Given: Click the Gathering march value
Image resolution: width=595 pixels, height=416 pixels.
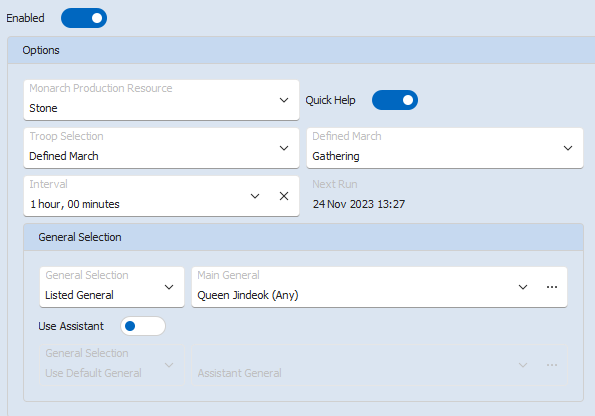Looking at the screenshot, I should [x=336, y=156].
